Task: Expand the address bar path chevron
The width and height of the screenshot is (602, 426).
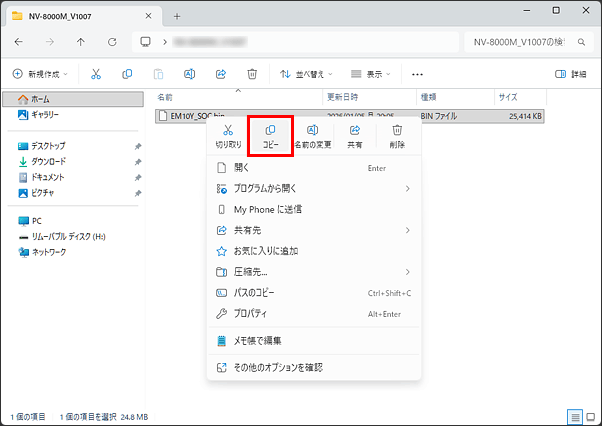Action: point(165,42)
